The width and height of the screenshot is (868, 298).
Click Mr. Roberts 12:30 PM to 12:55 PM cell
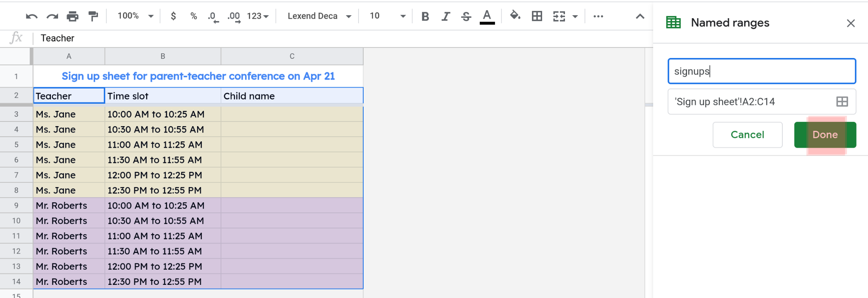[163, 282]
